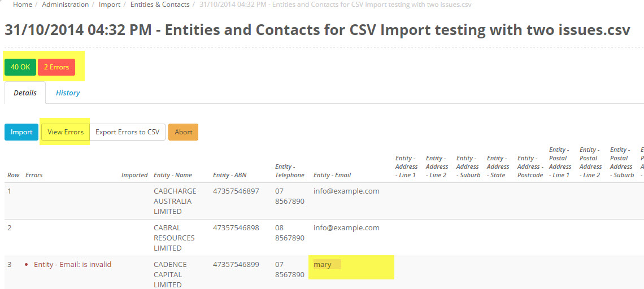Image resolution: width=644 pixels, height=289 pixels.
Task: Click the 'Entity - Email: is invalid' error text
Action: 72,265
